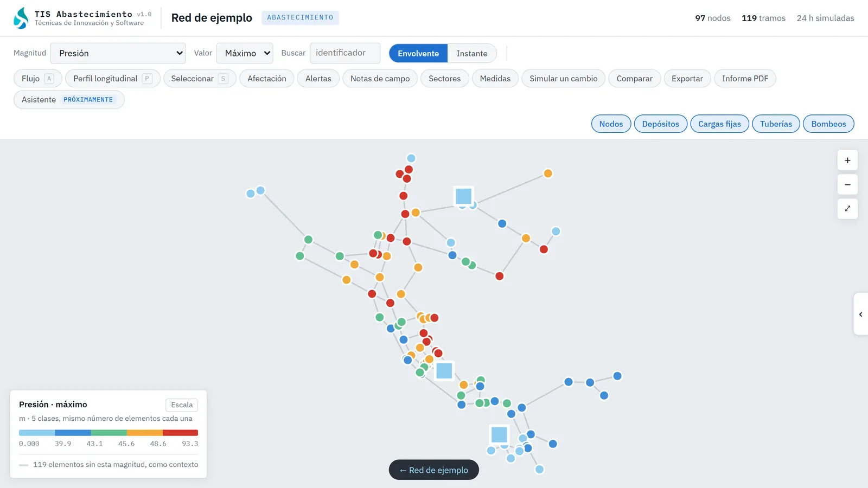
Task: Open Notas de campo
Action: pos(380,79)
